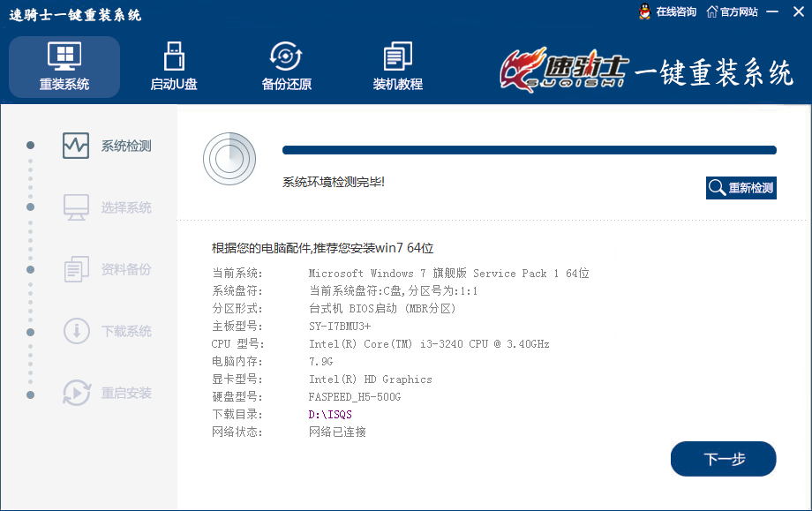This screenshot has width=812, height=511.
Task: Click the 速骑士 flame logo
Action: pos(563,71)
